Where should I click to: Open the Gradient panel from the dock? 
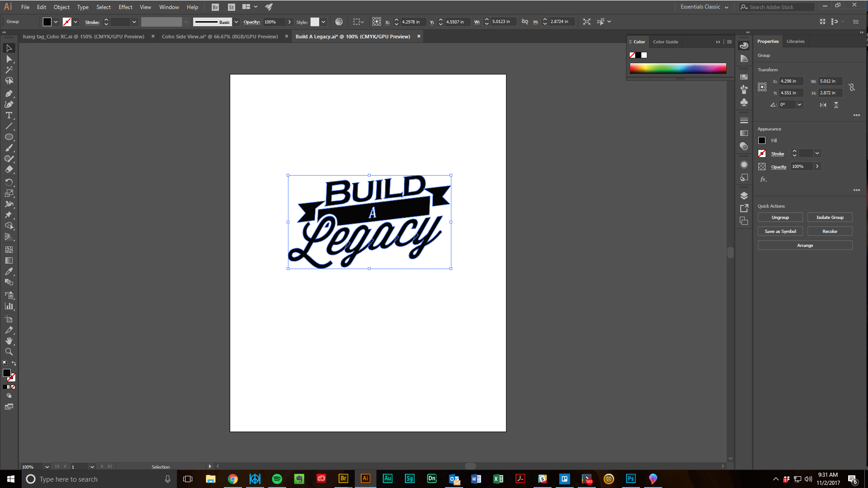point(744,133)
